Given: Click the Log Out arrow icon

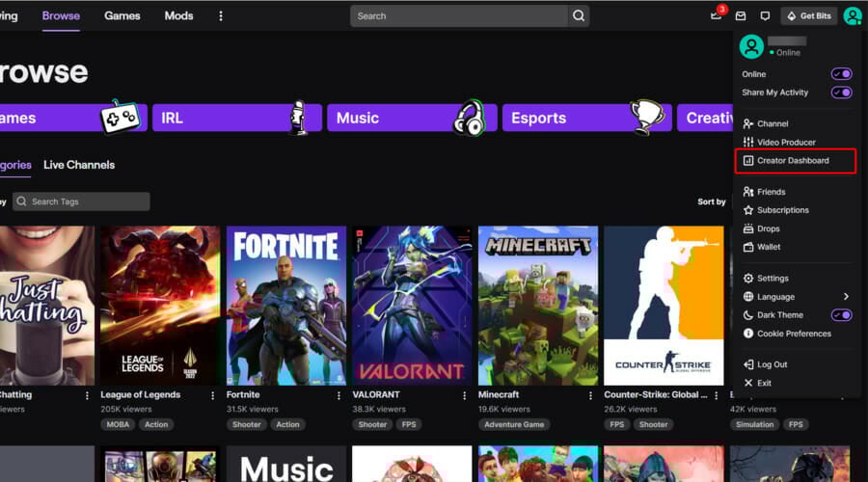Looking at the screenshot, I should tap(748, 364).
